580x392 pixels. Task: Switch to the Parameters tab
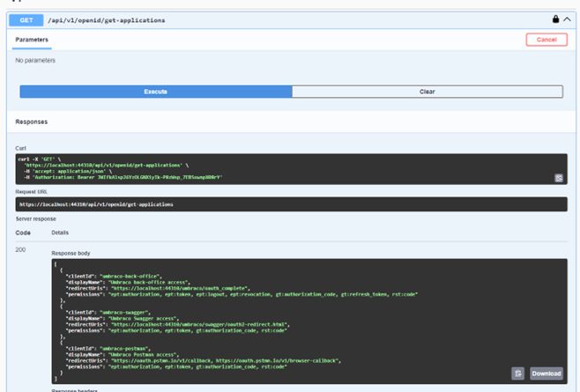[x=32, y=40]
